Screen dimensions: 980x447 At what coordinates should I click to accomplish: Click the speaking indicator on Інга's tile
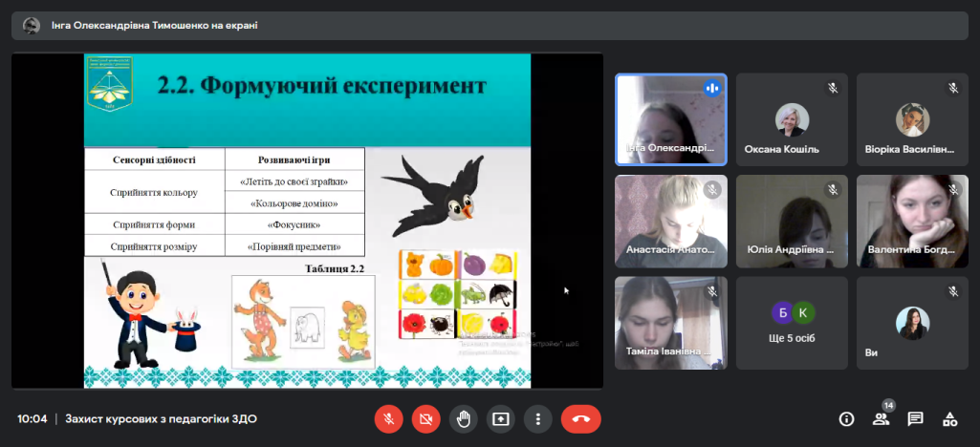point(712,89)
